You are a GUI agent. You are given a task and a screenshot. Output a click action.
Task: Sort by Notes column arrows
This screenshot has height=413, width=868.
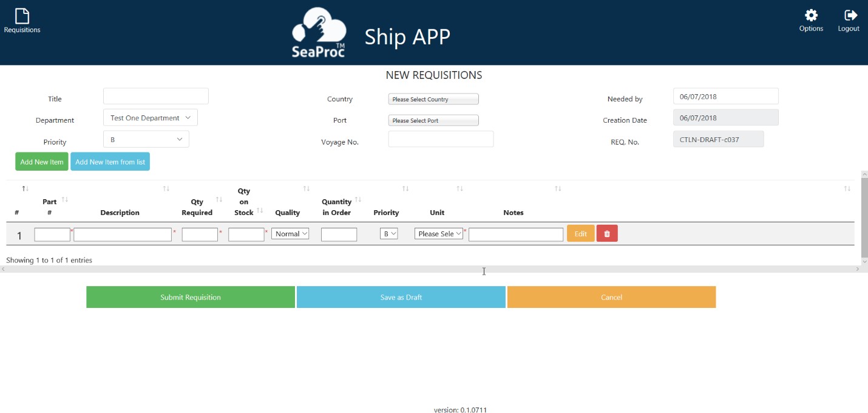tap(558, 189)
